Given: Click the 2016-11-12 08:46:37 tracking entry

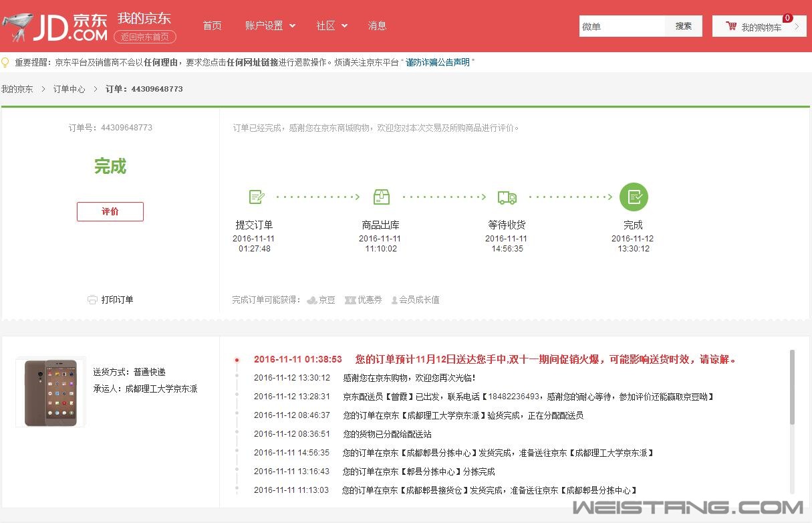Looking at the screenshot, I should 418,415.
